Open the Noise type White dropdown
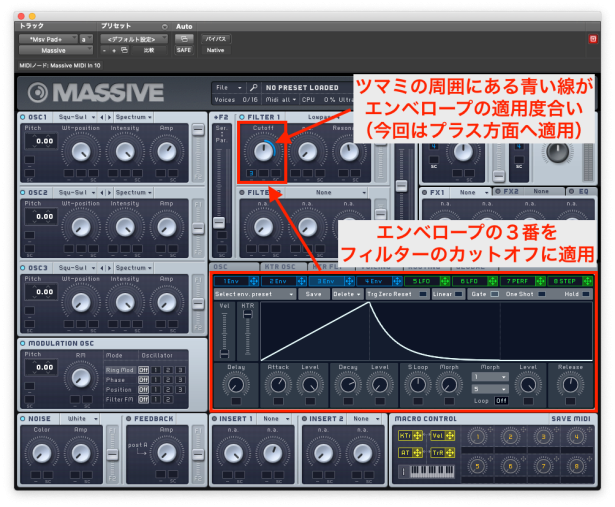Image resolution: width=615 pixels, height=507 pixels. pyautogui.click(x=82, y=418)
